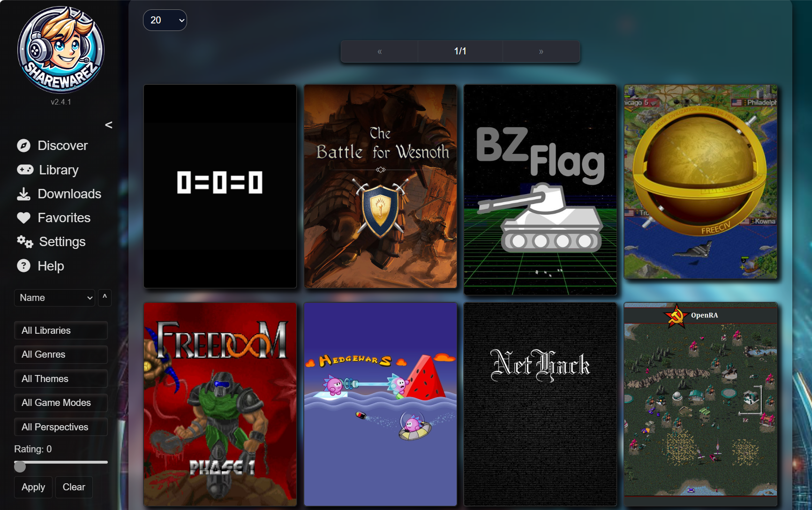The width and height of the screenshot is (812, 510).
Task: Open the All Themes filter
Action: tap(61, 379)
